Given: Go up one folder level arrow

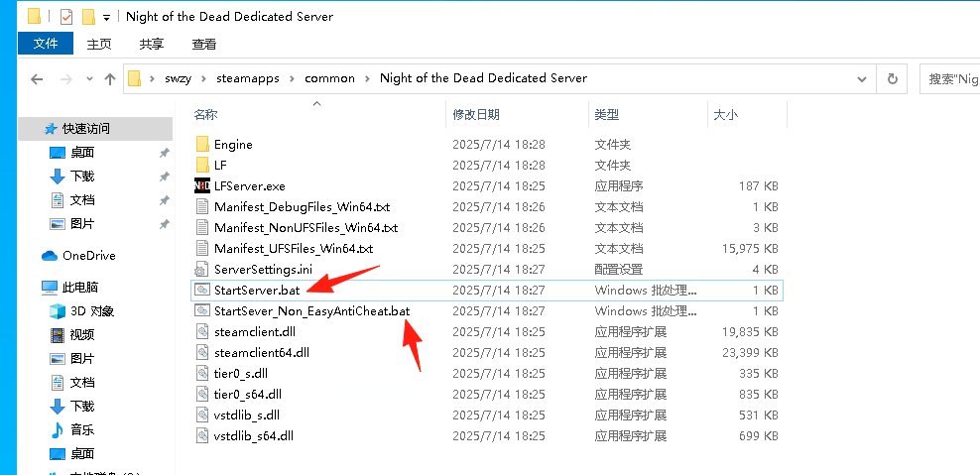Looking at the screenshot, I should [x=110, y=78].
